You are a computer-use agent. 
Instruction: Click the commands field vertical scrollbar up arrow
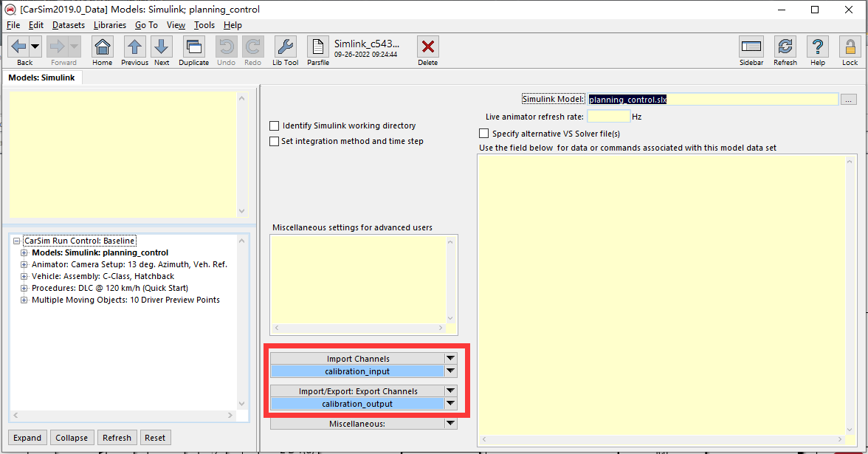pos(850,161)
